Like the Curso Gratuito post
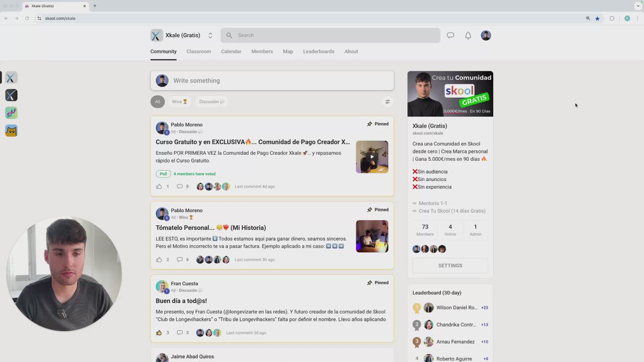644x362 pixels. click(x=159, y=187)
